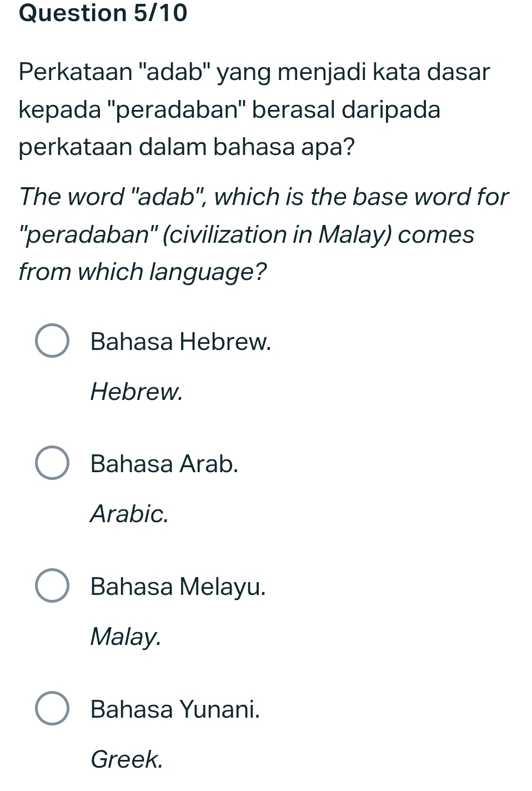This screenshot has height=791, width=532.
Task: Click the "Question 5/10" heading
Action: pyautogui.click(x=103, y=13)
